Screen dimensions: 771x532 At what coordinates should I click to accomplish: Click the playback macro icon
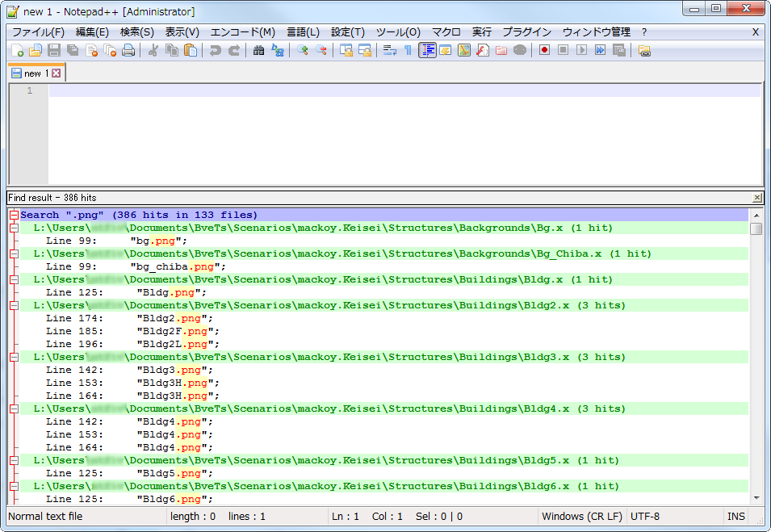pyautogui.click(x=582, y=50)
